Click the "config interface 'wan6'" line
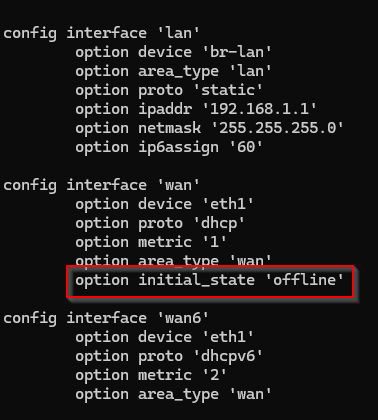Screen dimensions: 378x420 [106, 318]
